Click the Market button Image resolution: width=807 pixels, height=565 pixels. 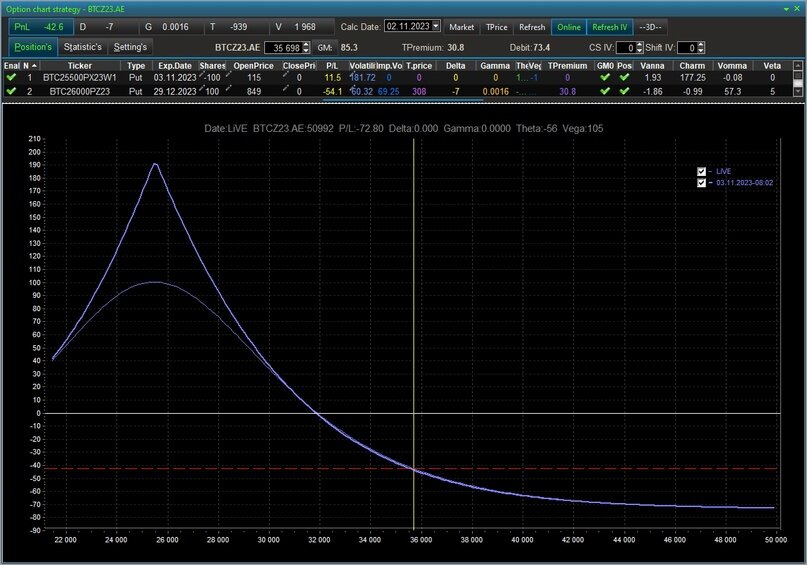(x=461, y=27)
